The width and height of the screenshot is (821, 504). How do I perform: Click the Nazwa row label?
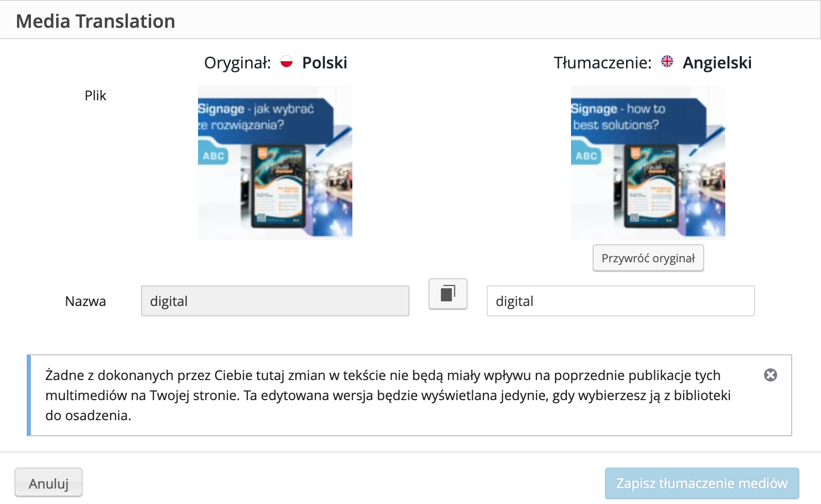85,301
